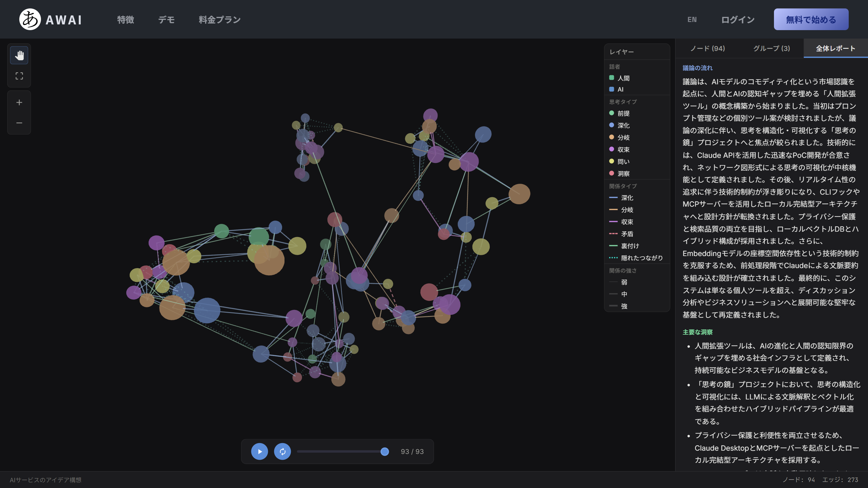Toggle the 洞察 thought type
The width and height of the screenshot is (868, 488).
pos(619,174)
